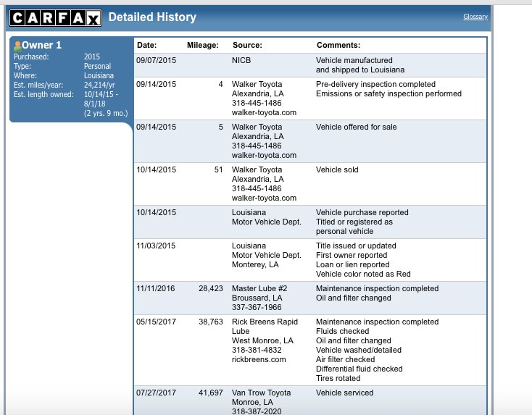Click 'Fluids checked' comment
532x415 pixels.
(x=342, y=331)
